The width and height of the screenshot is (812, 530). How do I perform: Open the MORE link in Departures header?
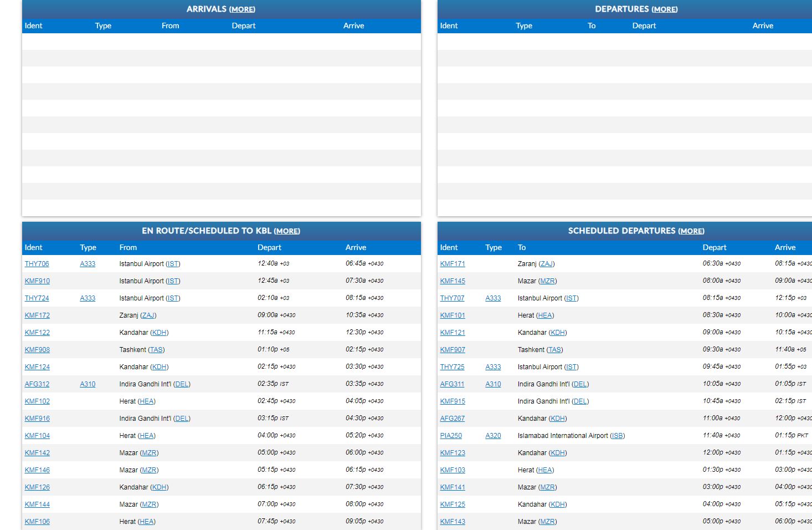[664, 9]
